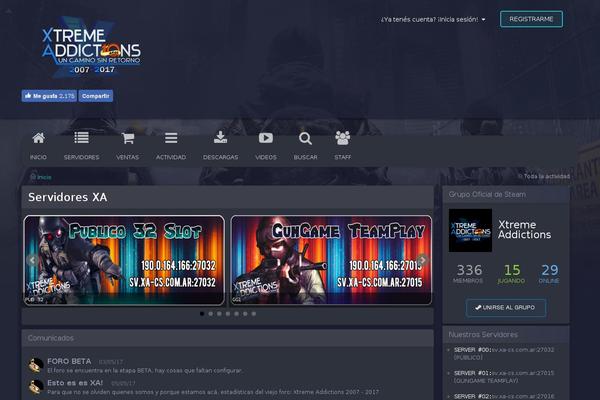
Task: Click the Servidores XA heading
Action: click(67, 197)
